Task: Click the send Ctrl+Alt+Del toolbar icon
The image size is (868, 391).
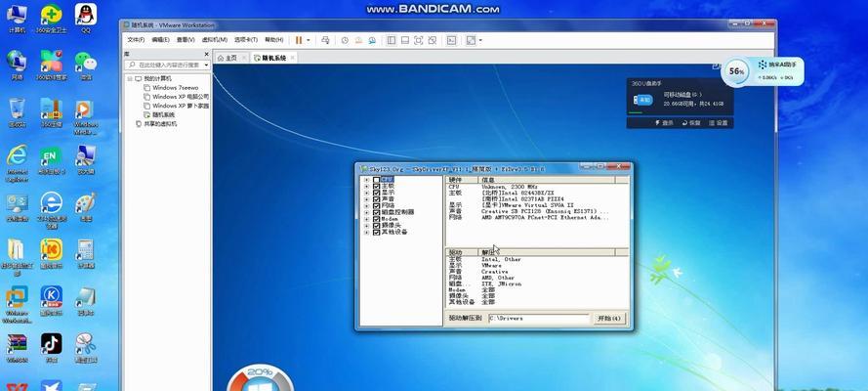Action: 325,40
